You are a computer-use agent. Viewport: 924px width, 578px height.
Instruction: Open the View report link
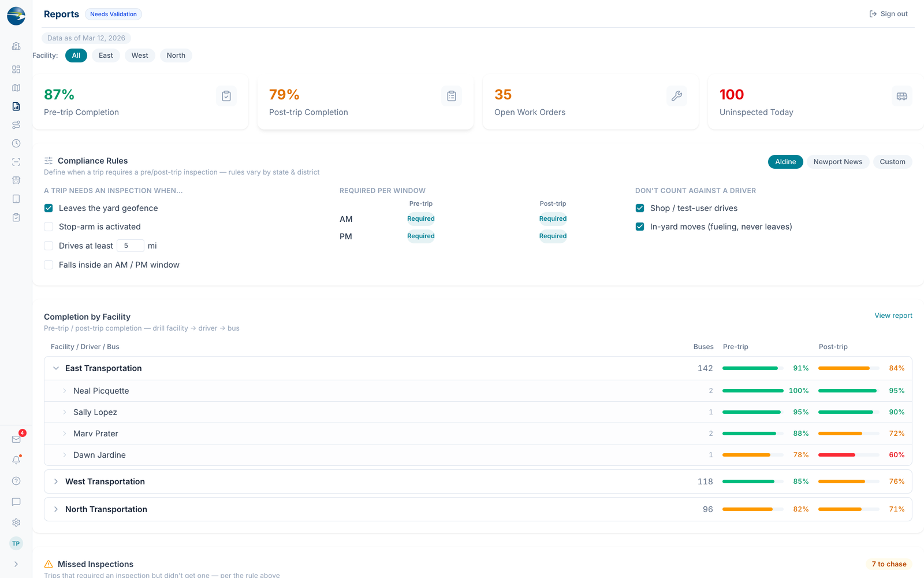tap(893, 316)
